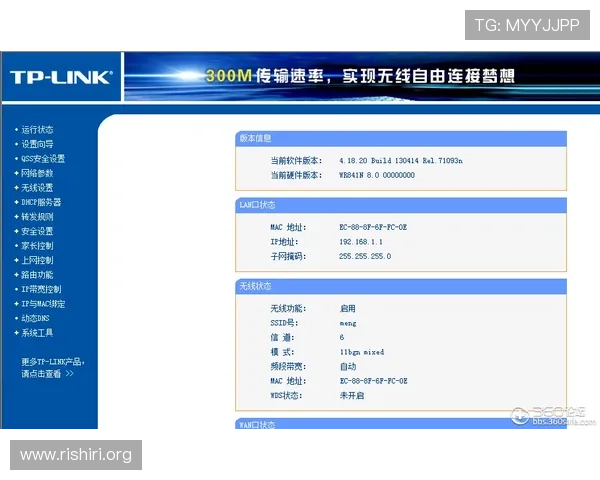Click the SSID号 label
The height and width of the screenshot is (480, 600).
pyautogui.click(x=284, y=323)
